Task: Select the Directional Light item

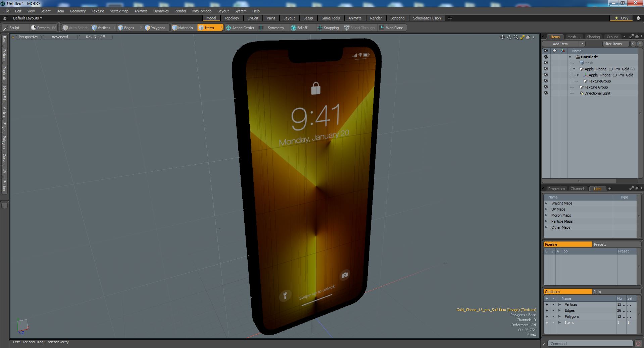Action: pos(597,93)
